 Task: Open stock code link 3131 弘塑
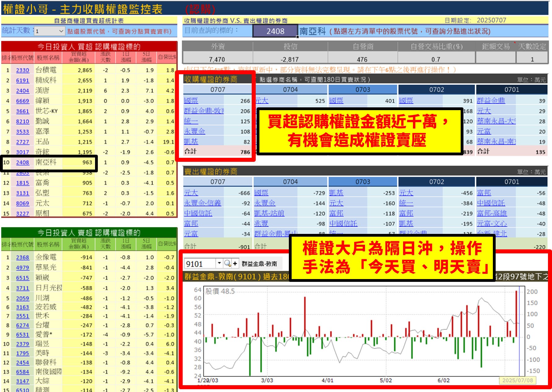click(23, 193)
